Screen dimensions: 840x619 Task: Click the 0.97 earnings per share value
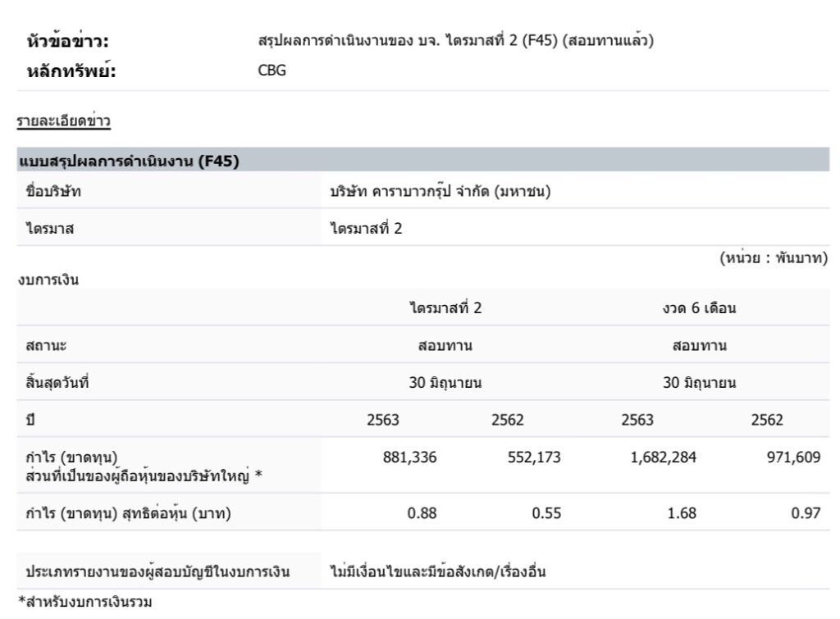pyautogui.click(x=806, y=514)
